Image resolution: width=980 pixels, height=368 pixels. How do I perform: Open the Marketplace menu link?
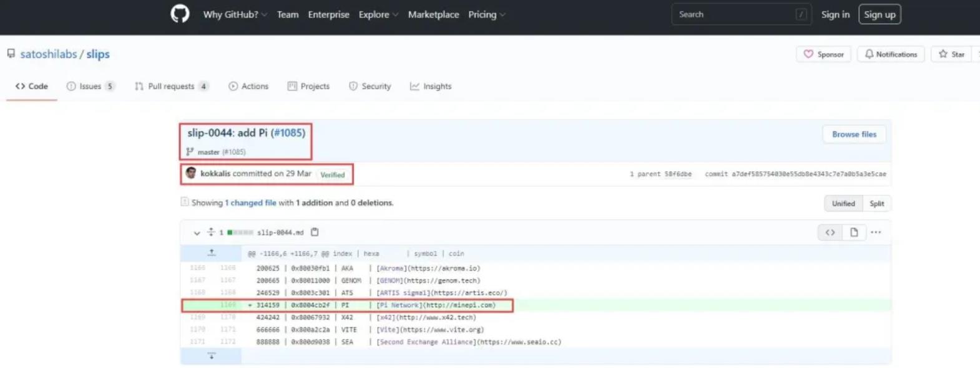[x=433, y=14]
